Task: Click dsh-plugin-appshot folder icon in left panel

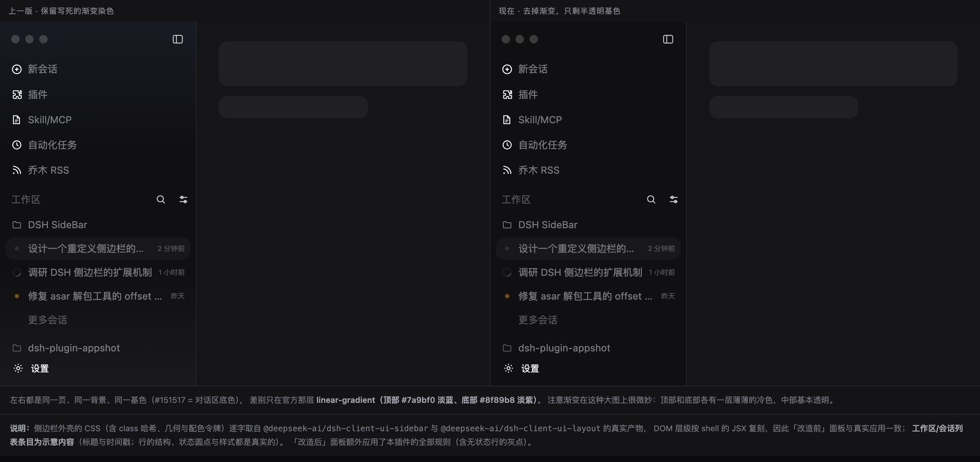Action: click(x=17, y=348)
